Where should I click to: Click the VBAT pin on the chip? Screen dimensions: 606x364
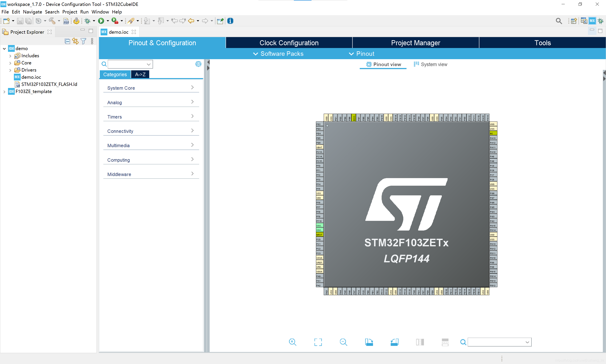[319, 147]
